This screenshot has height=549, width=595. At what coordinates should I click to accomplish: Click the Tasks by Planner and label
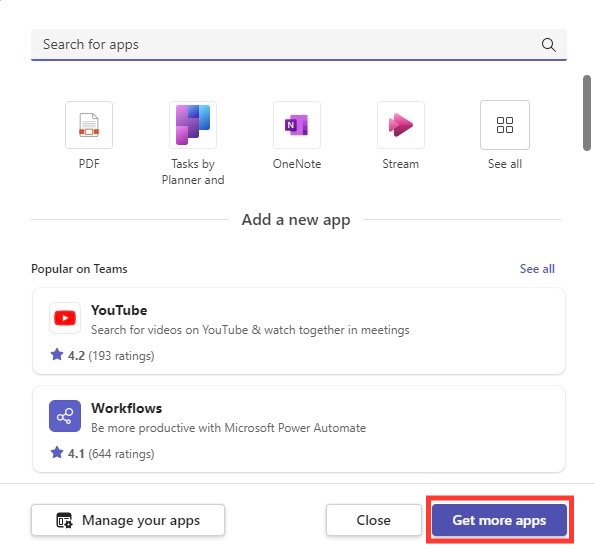[x=193, y=172]
